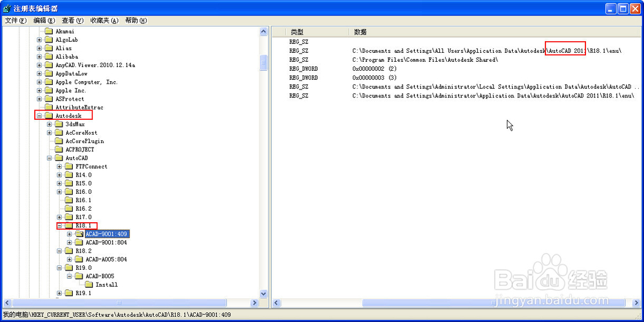Select the Install folder icon

[89, 285]
